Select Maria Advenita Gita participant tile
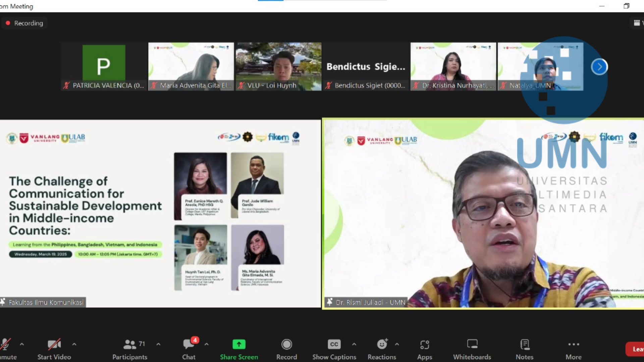644x362 pixels. tap(191, 66)
